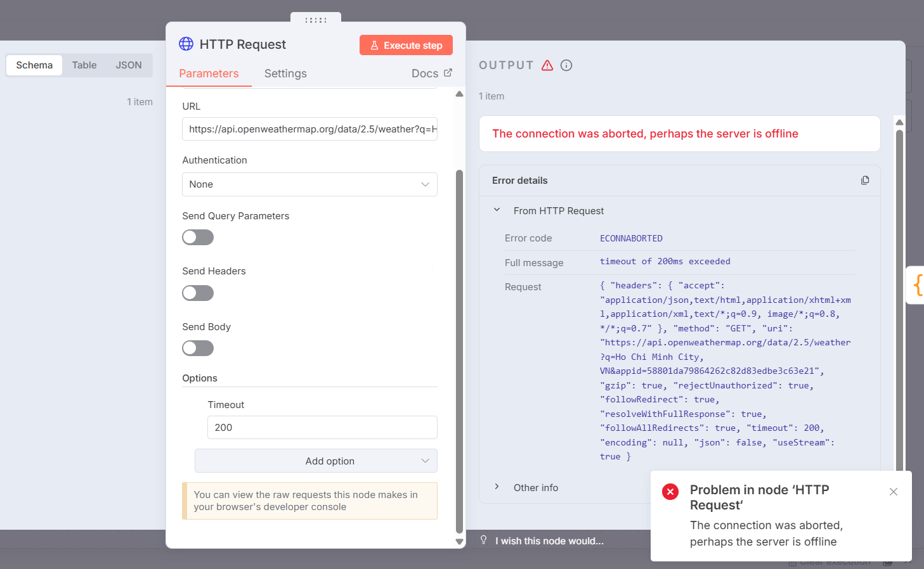Image resolution: width=924 pixels, height=569 pixels.
Task: Click the timeout of 200ms exceeded message
Action: tap(665, 261)
